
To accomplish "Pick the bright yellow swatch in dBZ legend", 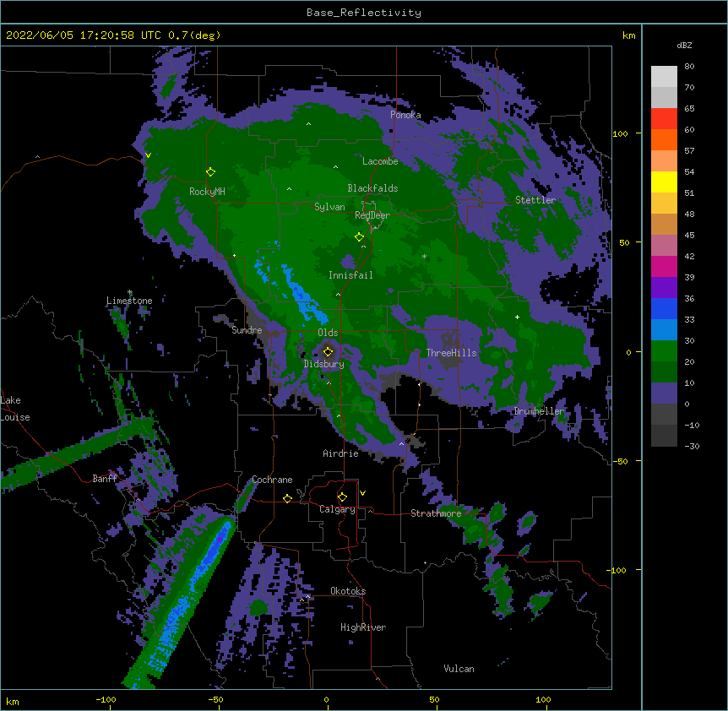I will [664, 182].
